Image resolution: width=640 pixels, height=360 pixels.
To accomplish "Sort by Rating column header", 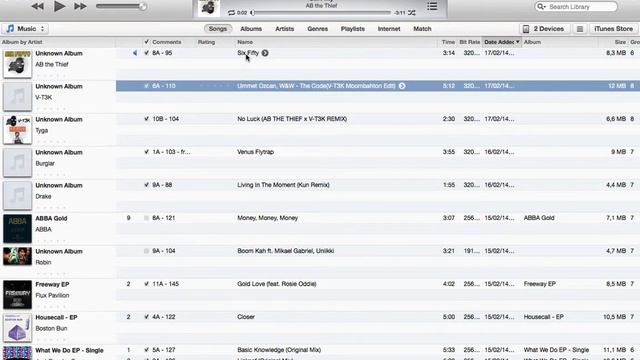I will pos(206,42).
